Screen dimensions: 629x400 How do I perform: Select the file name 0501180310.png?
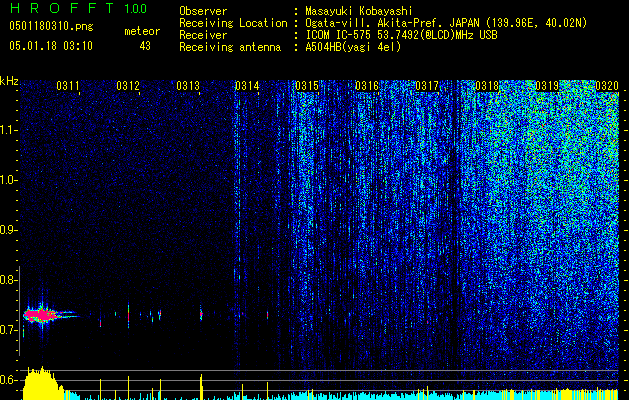pos(51,26)
